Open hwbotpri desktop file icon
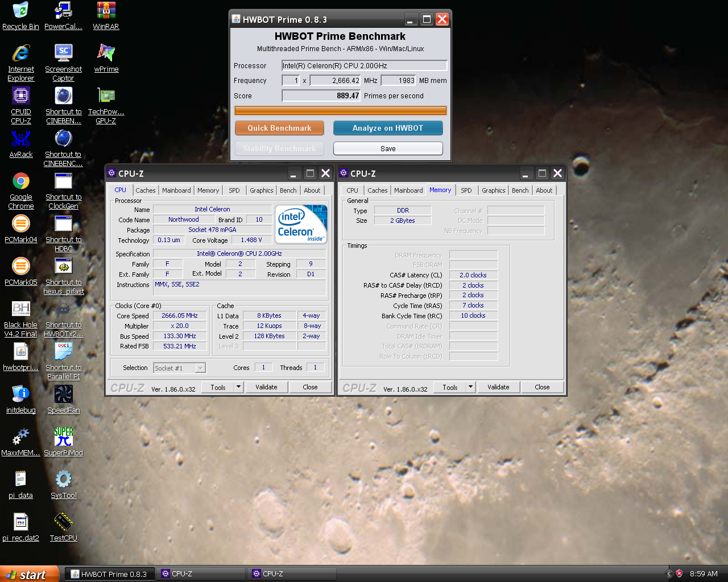 [21, 357]
